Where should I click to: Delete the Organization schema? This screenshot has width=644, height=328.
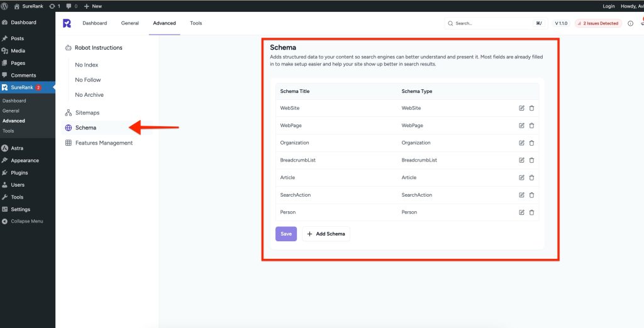[x=531, y=143]
